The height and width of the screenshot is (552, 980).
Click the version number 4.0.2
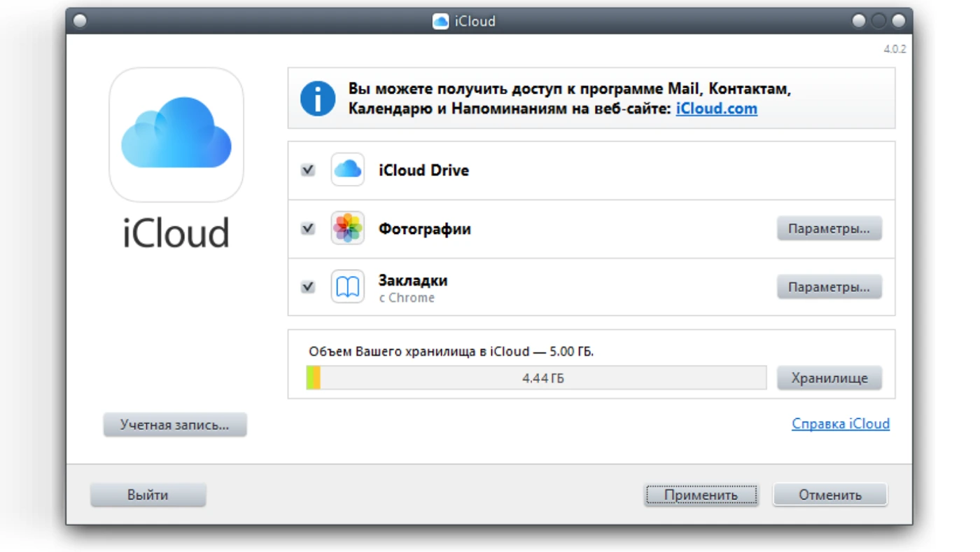pyautogui.click(x=895, y=50)
